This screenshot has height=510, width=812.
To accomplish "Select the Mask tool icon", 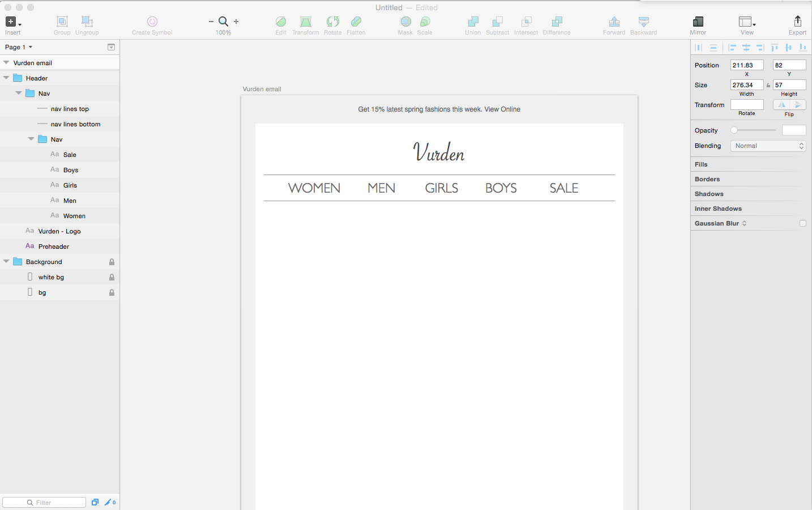I will 405,22.
